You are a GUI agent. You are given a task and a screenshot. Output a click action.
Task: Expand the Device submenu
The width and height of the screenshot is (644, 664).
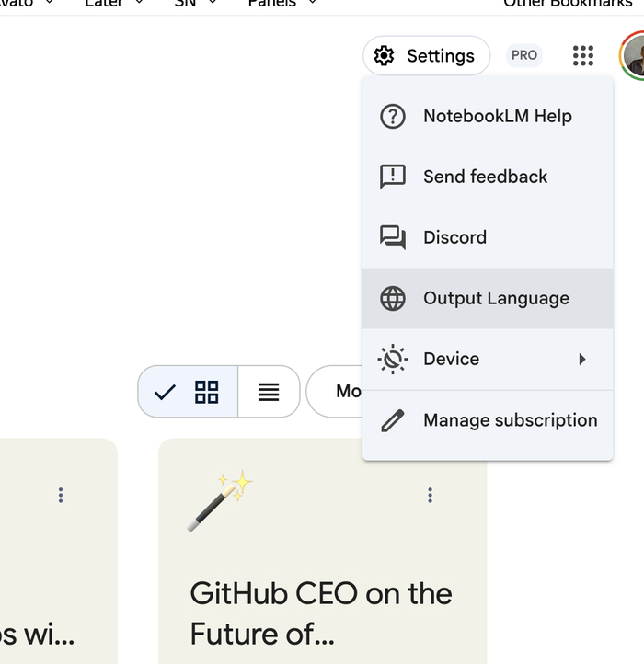[x=581, y=359]
